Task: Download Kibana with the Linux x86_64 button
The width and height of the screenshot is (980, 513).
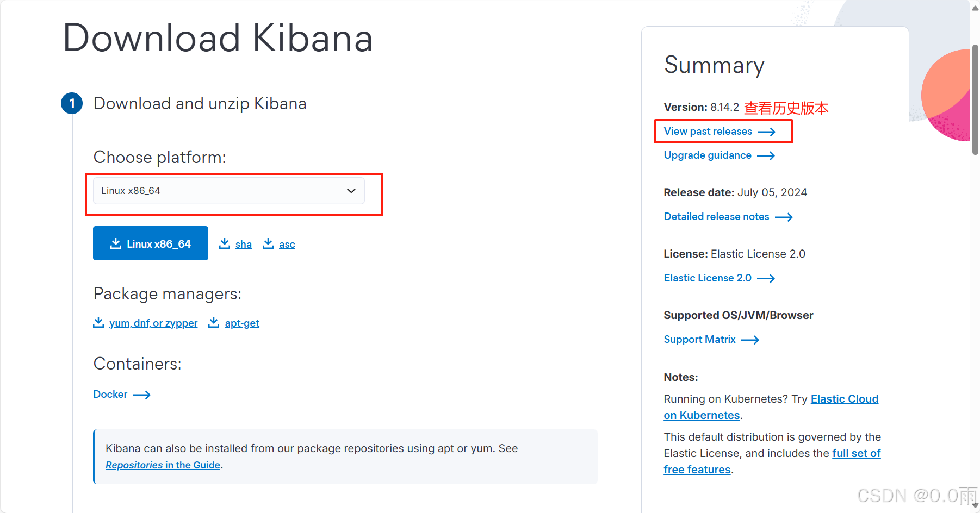Action: pos(151,243)
